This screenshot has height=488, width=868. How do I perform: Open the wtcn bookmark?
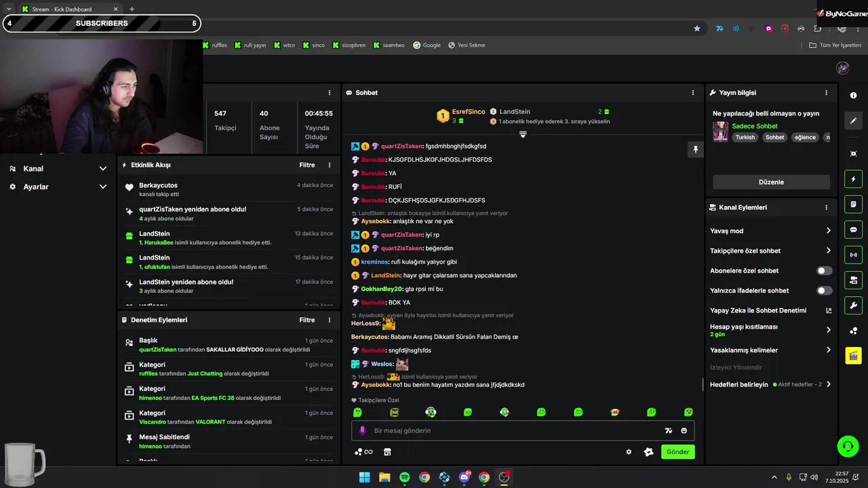tap(285, 45)
